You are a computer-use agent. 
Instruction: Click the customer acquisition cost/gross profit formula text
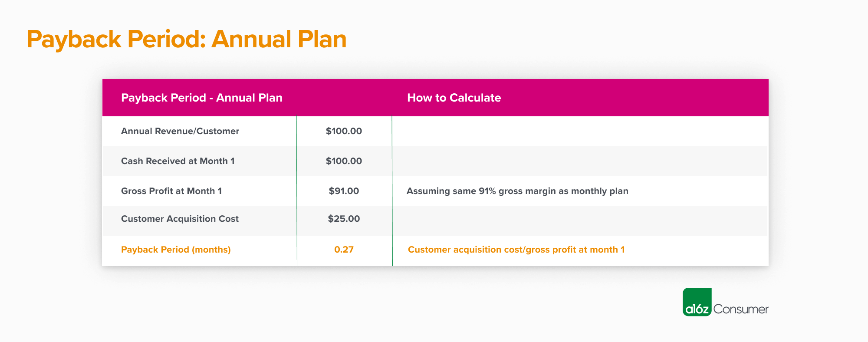pos(516,250)
